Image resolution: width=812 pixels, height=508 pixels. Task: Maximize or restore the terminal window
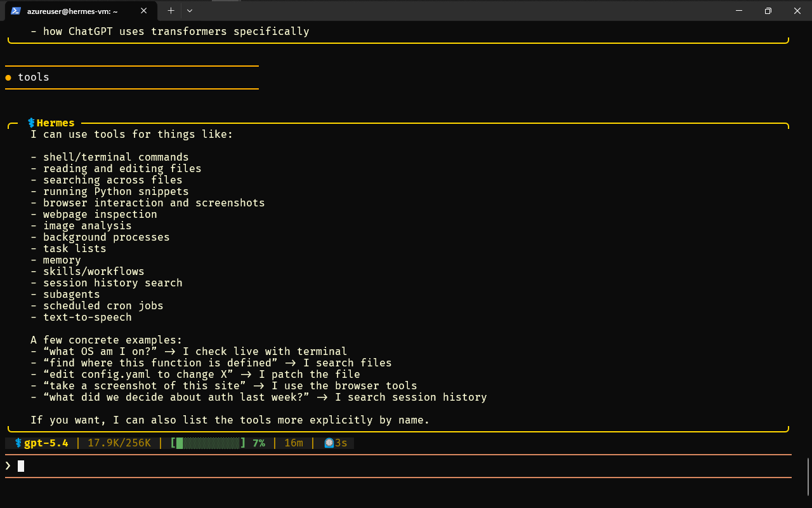pyautogui.click(x=768, y=11)
